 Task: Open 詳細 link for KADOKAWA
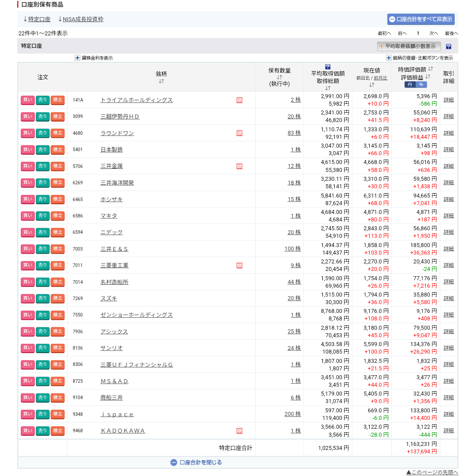(x=448, y=430)
